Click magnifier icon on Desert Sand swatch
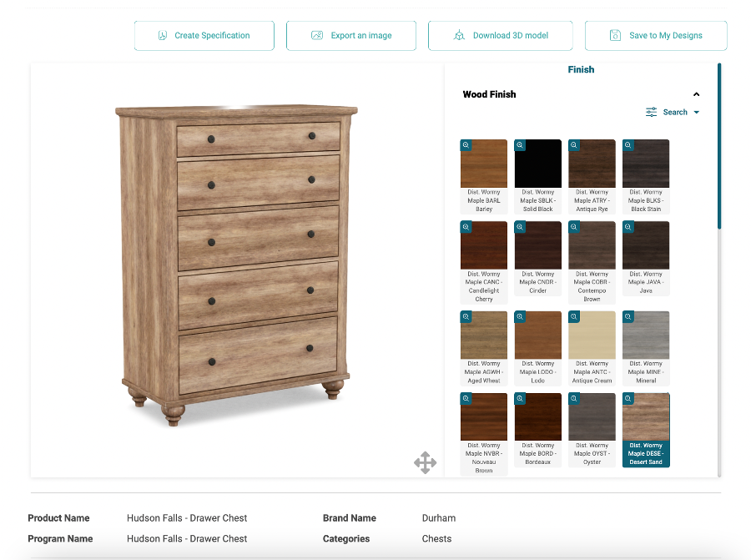 click(628, 399)
